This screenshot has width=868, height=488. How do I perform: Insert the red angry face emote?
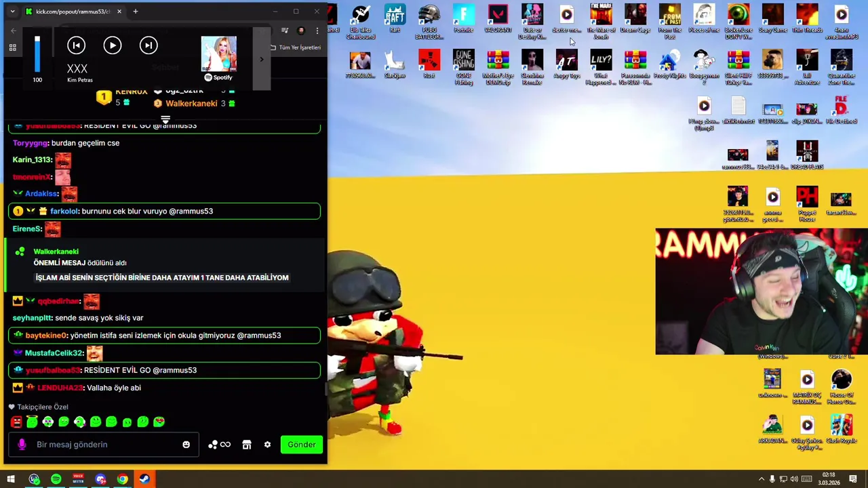click(x=16, y=422)
